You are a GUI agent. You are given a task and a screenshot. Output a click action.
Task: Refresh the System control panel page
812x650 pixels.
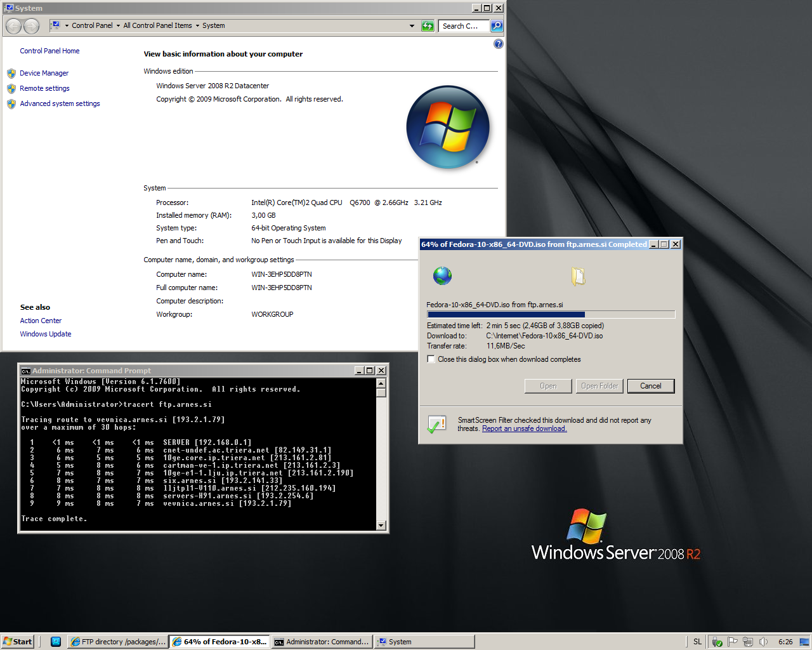[x=428, y=26]
